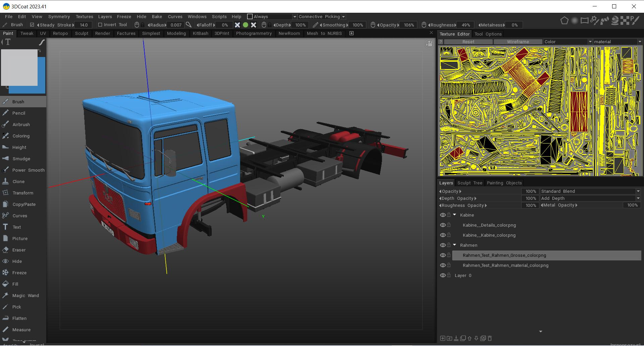This screenshot has width=644, height=346.
Task: Duplicate the layer using the copy icon
Action: 463,338
